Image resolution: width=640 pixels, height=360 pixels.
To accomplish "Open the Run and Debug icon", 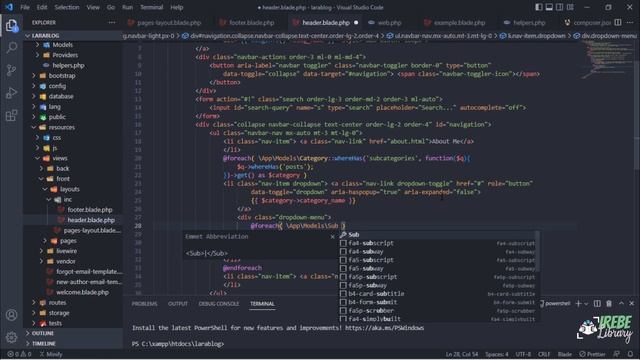I will tap(11, 93).
